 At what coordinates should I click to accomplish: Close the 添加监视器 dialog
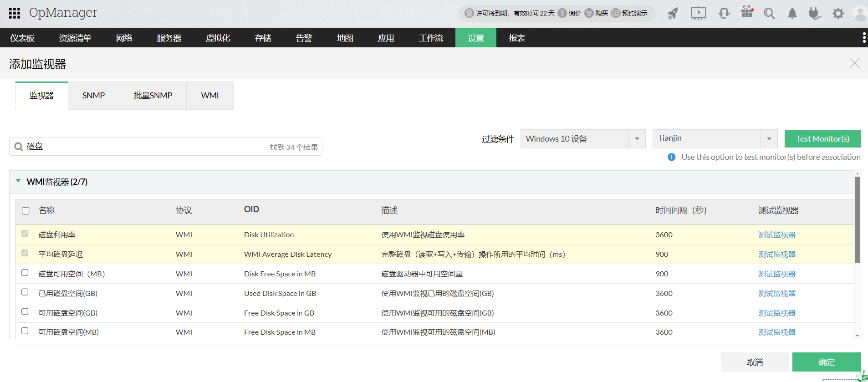[854, 63]
